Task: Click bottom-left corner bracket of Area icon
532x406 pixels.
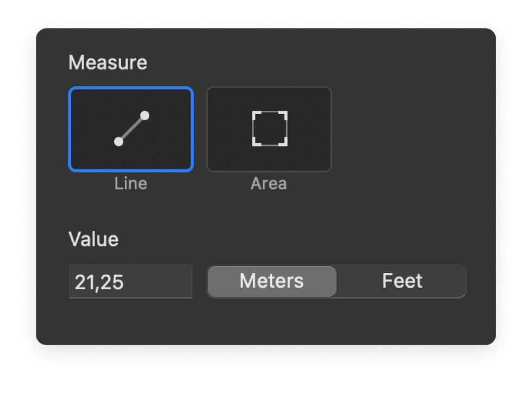Action: 255,143
